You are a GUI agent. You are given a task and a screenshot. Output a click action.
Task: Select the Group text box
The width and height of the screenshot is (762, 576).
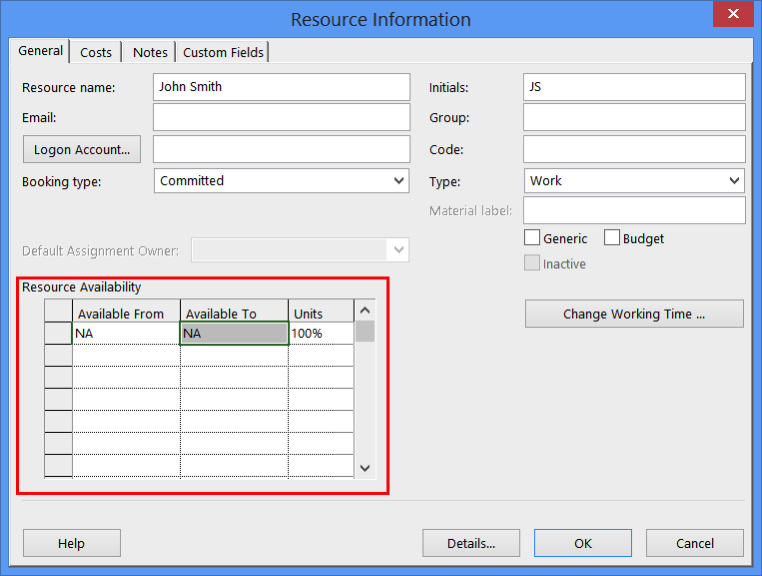coord(634,118)
